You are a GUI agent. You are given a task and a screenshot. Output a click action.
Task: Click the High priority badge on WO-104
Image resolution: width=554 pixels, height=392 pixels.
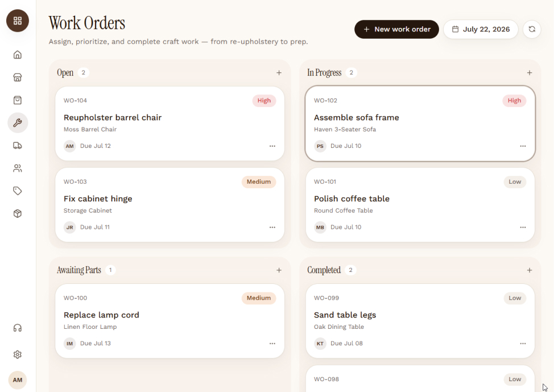264,100
